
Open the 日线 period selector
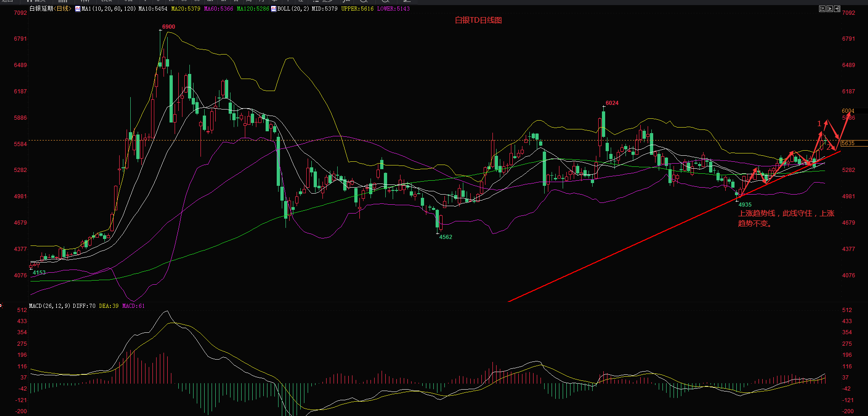[x=62, y=9]
